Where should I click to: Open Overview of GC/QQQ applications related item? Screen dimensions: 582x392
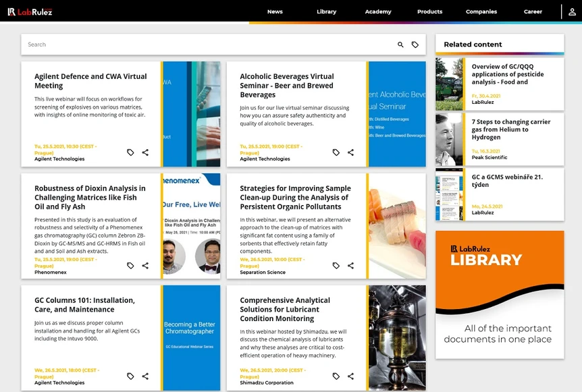[x=508, y=74]
